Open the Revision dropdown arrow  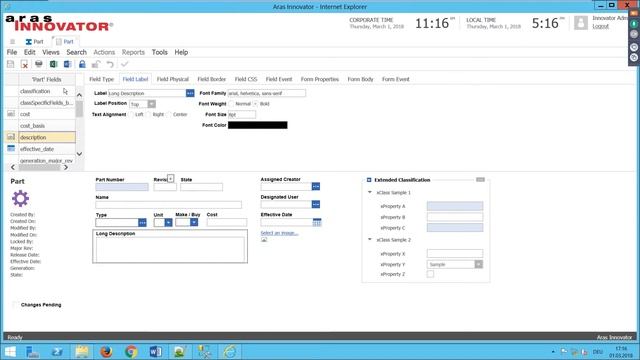click(171, 178)
